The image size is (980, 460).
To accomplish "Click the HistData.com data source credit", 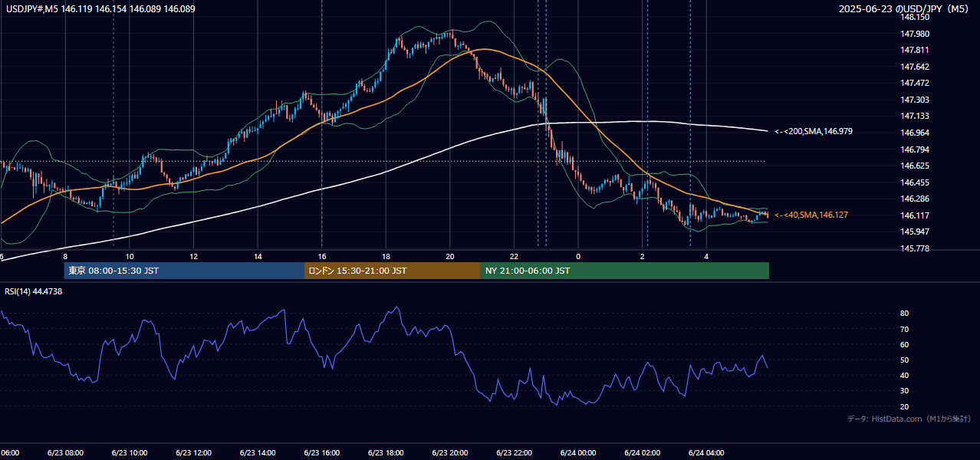I will [909, 419].
